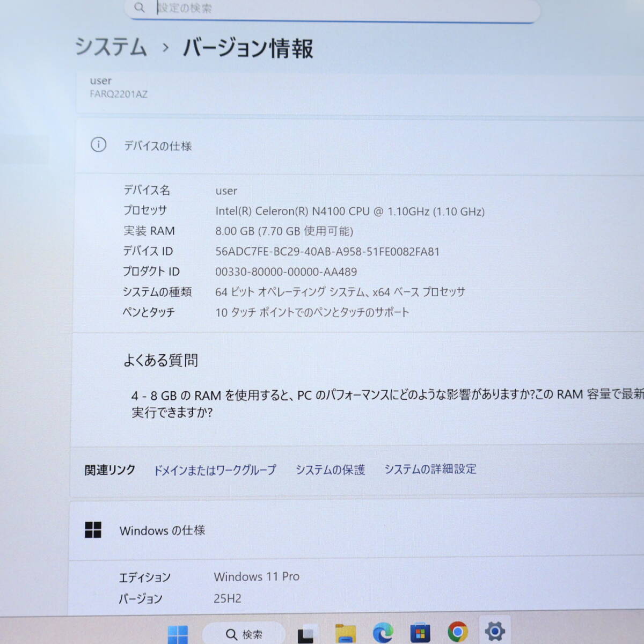
Task: Click the Settings gear in taskbar
Action: click(494, 631)
